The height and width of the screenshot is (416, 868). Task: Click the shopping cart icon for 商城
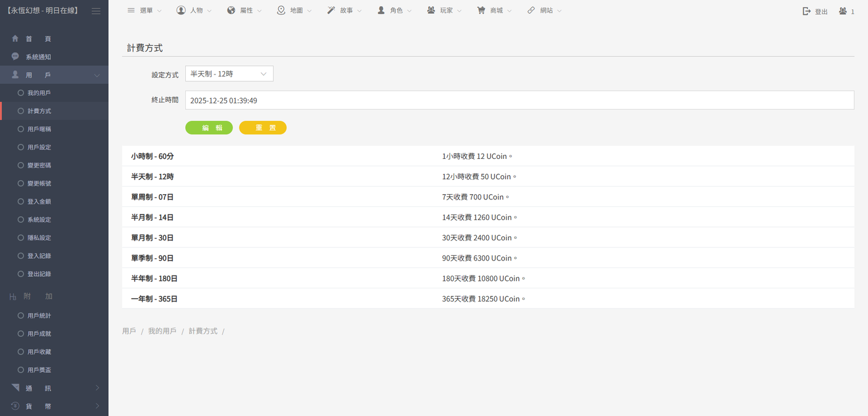[481, 10]
